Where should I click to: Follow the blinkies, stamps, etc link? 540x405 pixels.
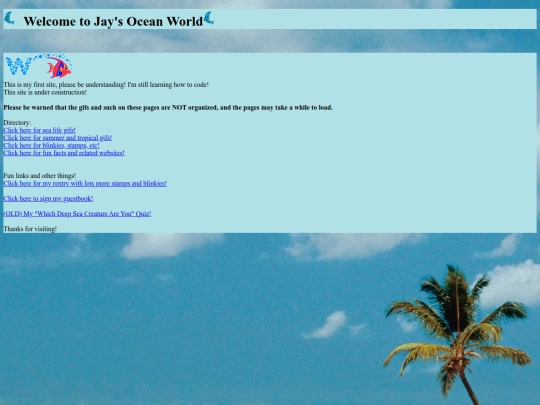(x=51, y=145)
